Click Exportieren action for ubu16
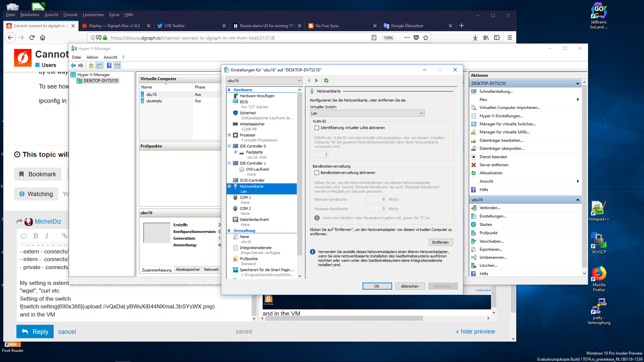 point(491,249)
